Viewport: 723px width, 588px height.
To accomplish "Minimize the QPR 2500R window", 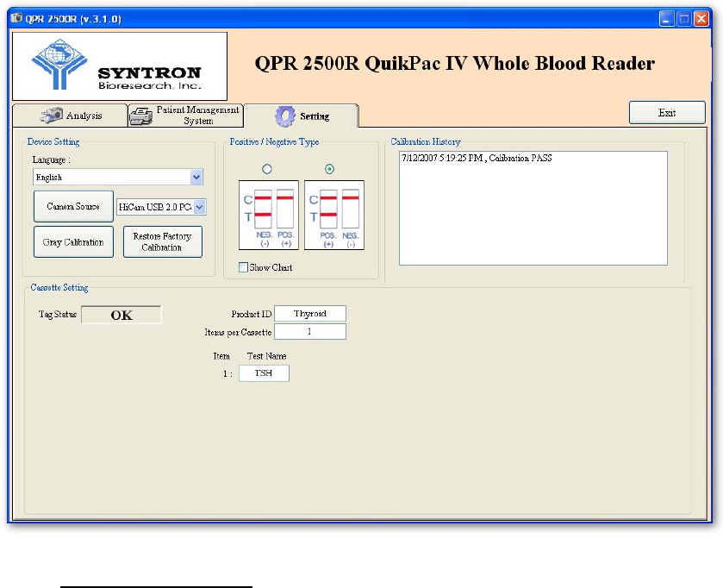I will [x=667, y=19].
